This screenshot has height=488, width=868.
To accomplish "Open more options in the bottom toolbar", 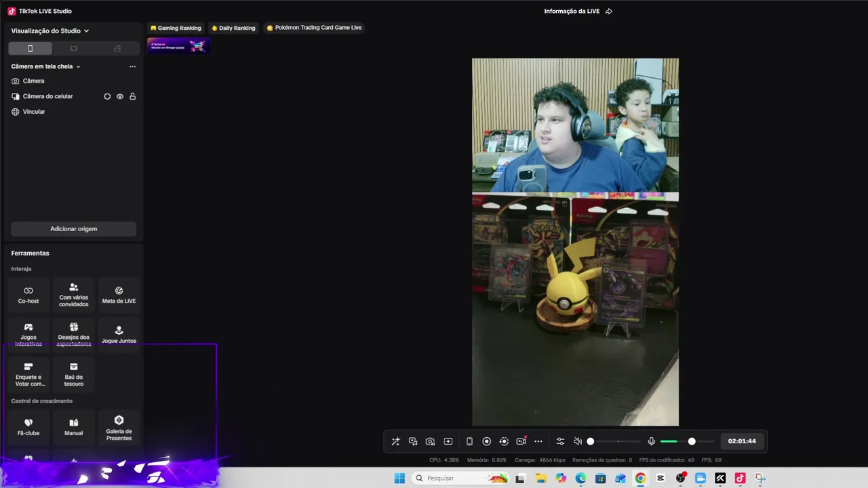I will coord(538,441).
